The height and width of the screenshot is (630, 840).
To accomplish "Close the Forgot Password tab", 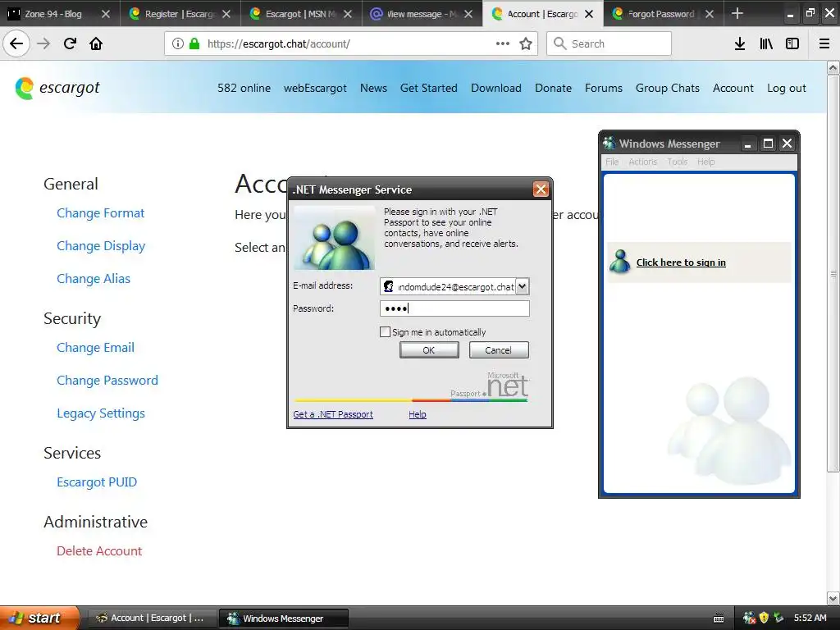I will [710, 14].
